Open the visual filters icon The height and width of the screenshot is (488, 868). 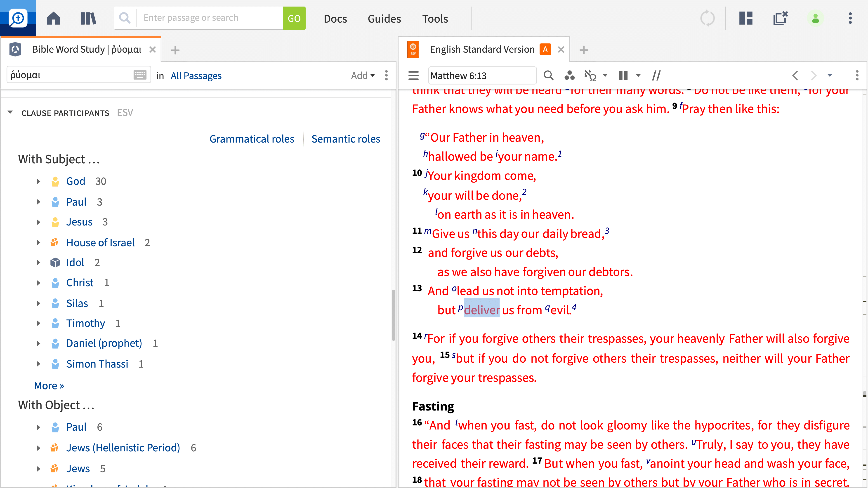tap(569, 75)
